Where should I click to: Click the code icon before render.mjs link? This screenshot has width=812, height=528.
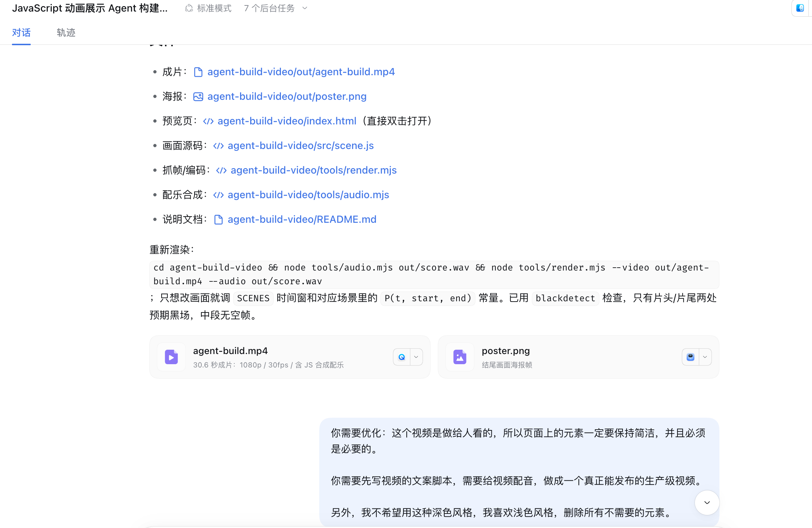pyautogui.click(x=221, y=170)
